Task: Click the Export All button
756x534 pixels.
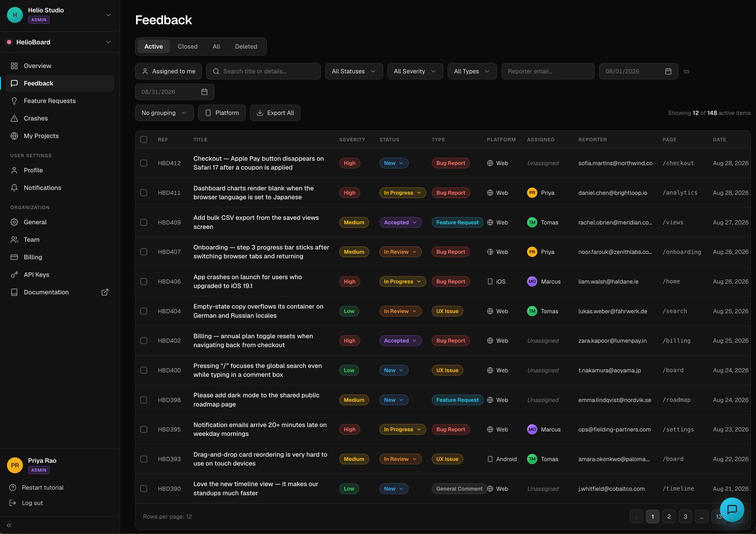Action: coord(275,113)
